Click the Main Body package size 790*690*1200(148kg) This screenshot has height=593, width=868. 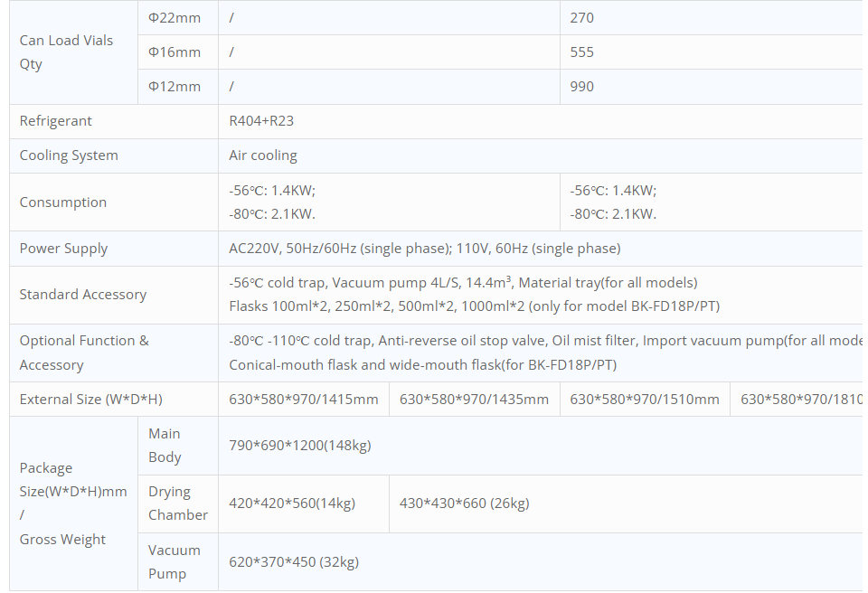pyautogui.click(x=300, y=445)
